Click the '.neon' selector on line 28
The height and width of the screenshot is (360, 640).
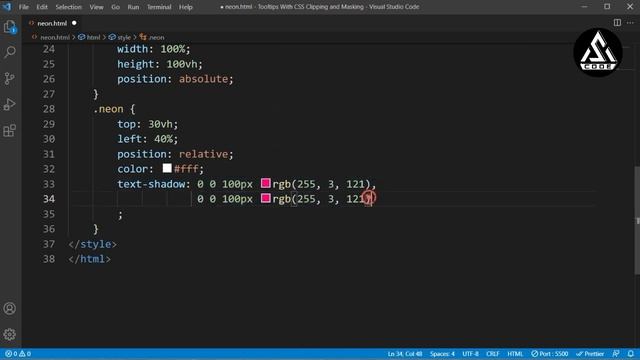coord(108,109)
